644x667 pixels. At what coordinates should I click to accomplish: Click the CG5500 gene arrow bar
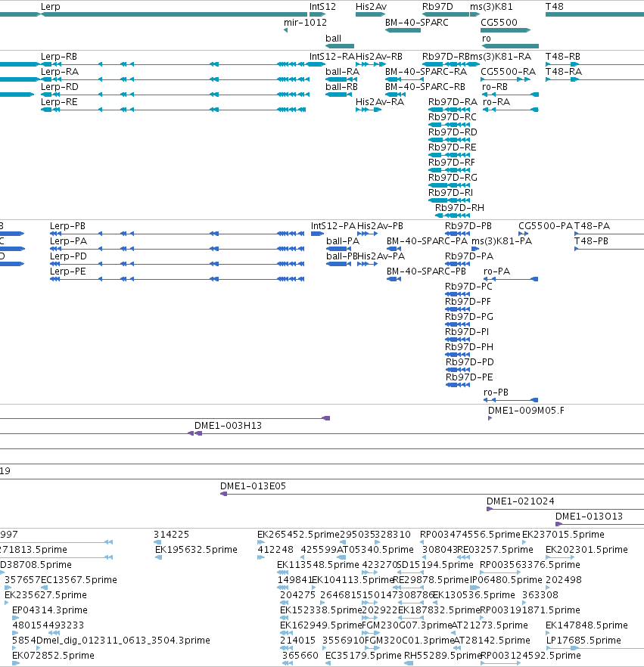pos(506,30)
